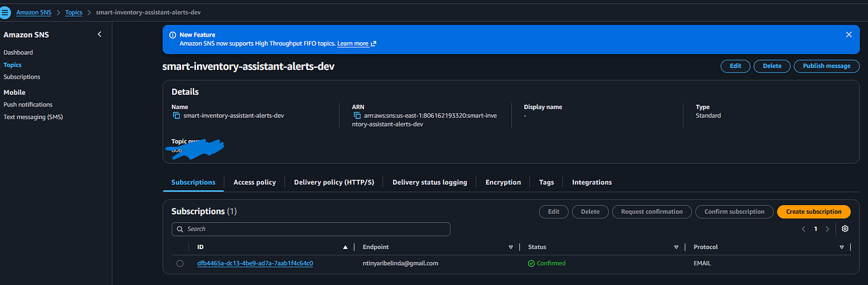This screenshot has height=285, width=868.
Task: Sort subscriptions by ID ascending arrow
Action: pos(345,247)
